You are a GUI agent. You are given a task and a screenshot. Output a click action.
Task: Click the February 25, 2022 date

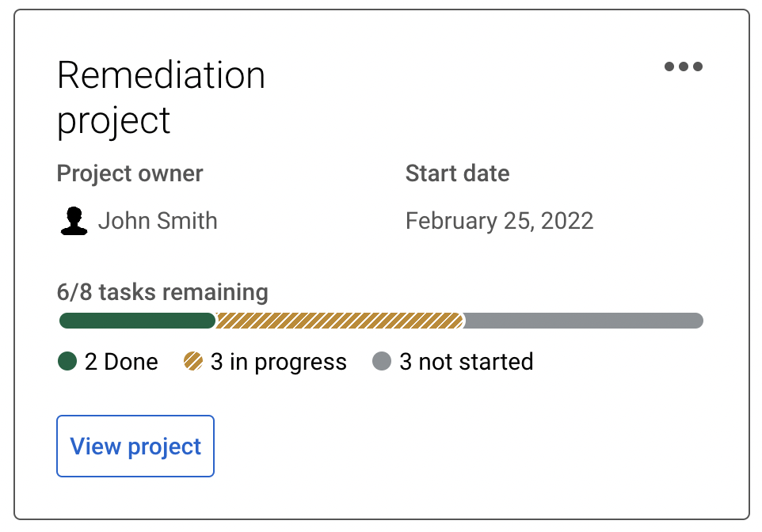pyautogui.click(x=499, y=221)
